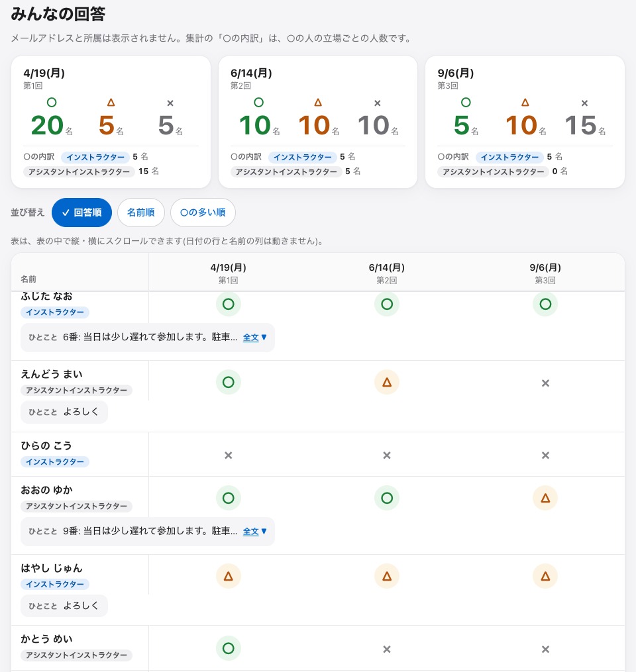
Task: Click the grey 15 count in 9/6 card
Action: point(580,126)
